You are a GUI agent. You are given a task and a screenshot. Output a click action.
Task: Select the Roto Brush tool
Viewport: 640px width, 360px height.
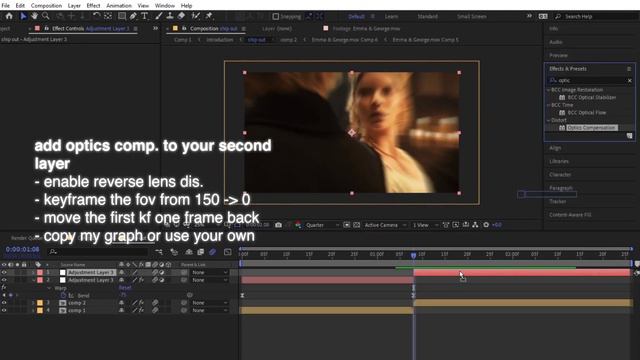pyautogui.click(x=196, y=16)
